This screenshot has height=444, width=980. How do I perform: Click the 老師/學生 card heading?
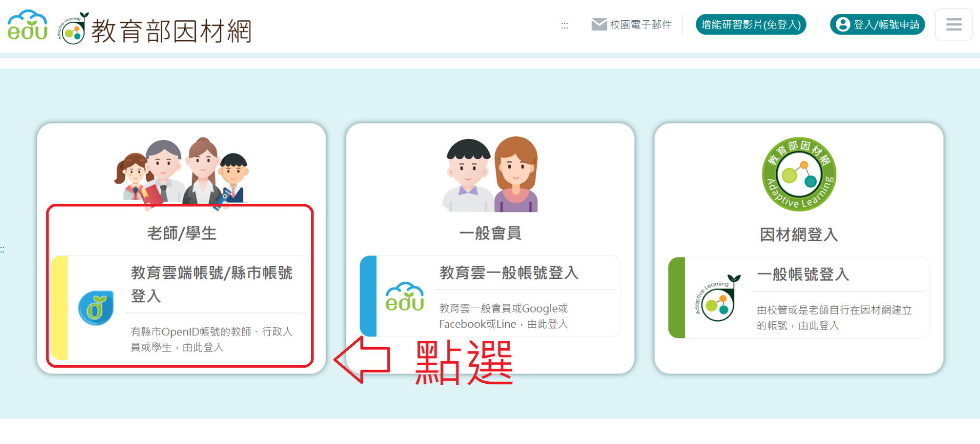181,233
